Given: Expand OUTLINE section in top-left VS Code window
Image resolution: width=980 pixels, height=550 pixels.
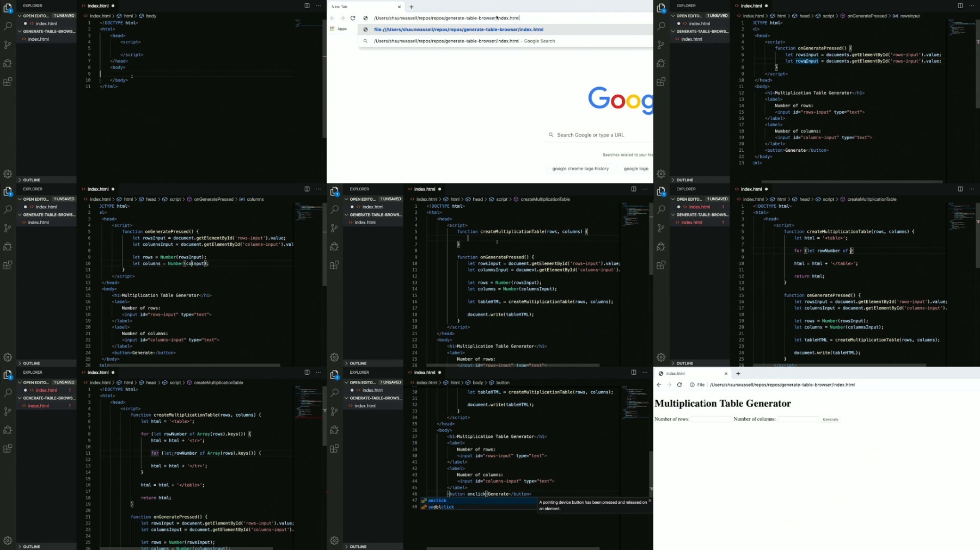Looking at the screenshot, I should coord(47,180).
